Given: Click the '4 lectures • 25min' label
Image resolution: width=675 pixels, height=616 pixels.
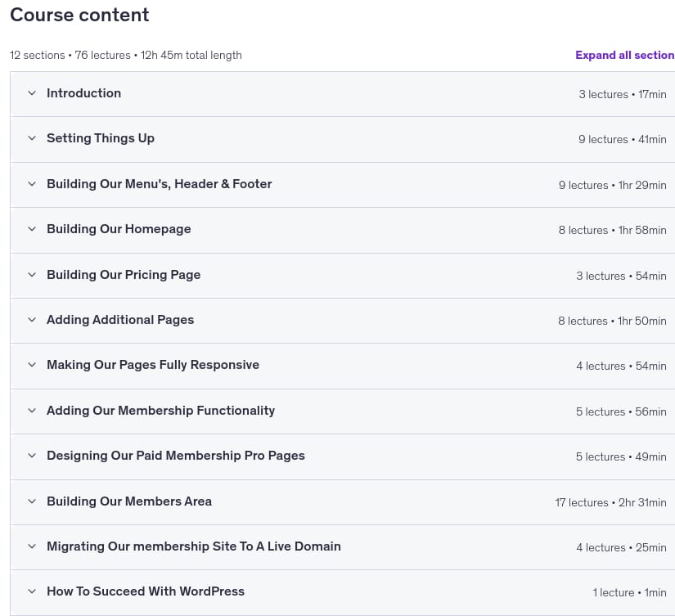Looking at the screenshot, I should coord(621,548).
